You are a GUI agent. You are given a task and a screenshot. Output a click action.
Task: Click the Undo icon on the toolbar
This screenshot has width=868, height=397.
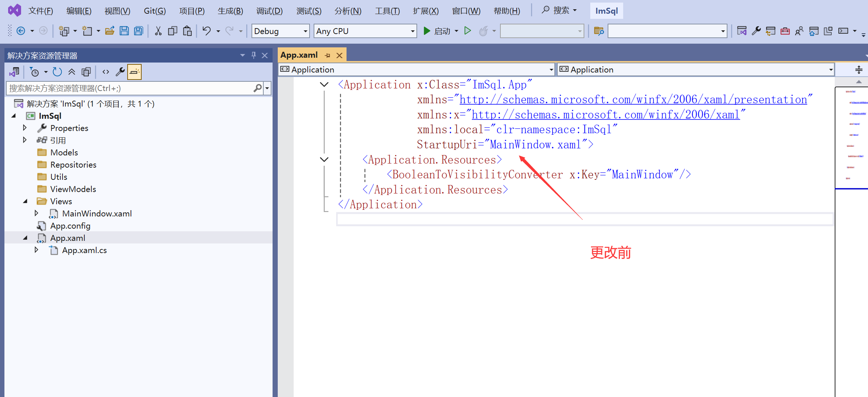click(x=207, y=31)
